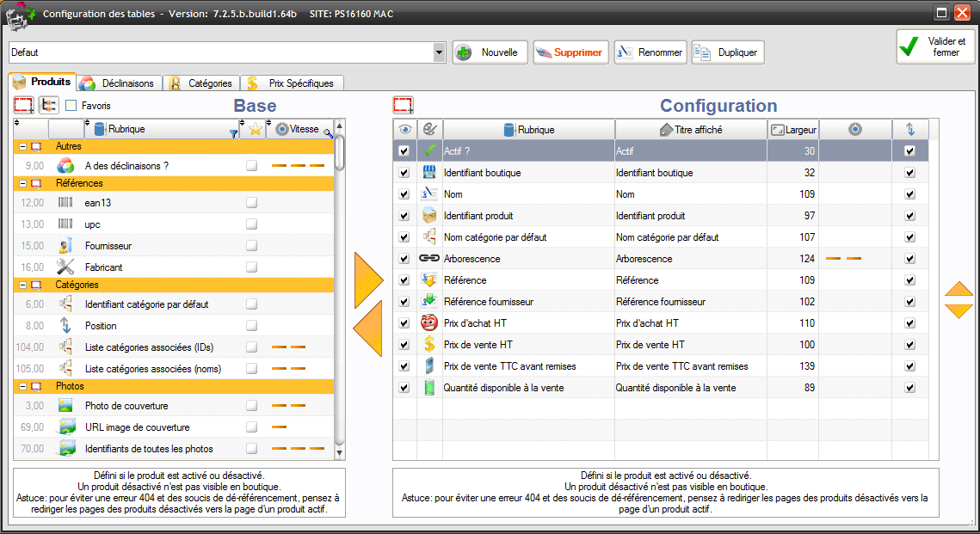This screenshot has height=534, width=980.
Task: Enable the Favoris checkbox
Action: coord(71,106)
